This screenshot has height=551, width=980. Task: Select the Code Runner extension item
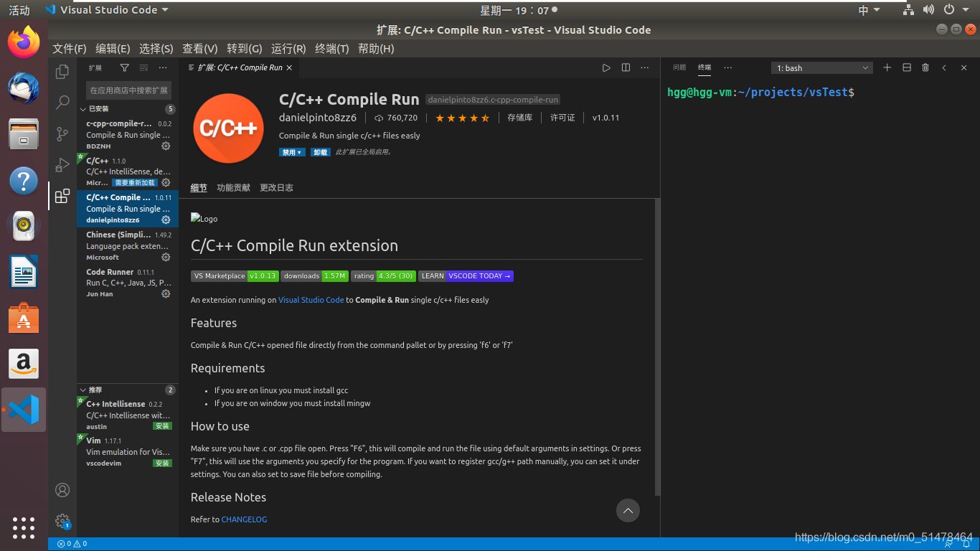[128, 283]
